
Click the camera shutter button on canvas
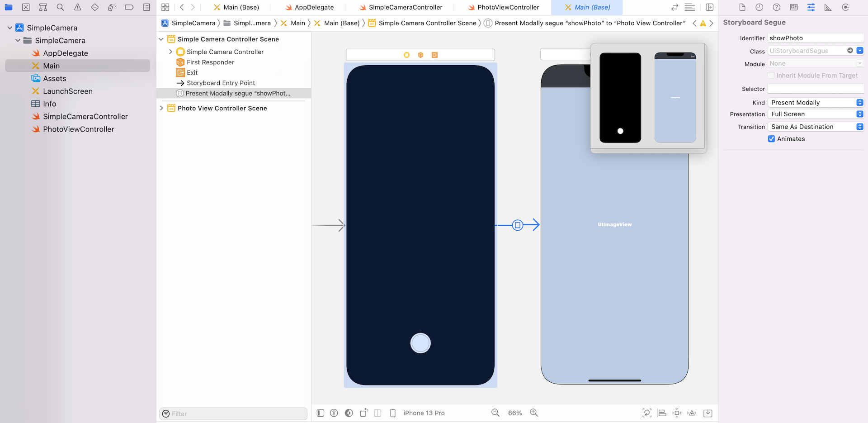coord(420,343)
